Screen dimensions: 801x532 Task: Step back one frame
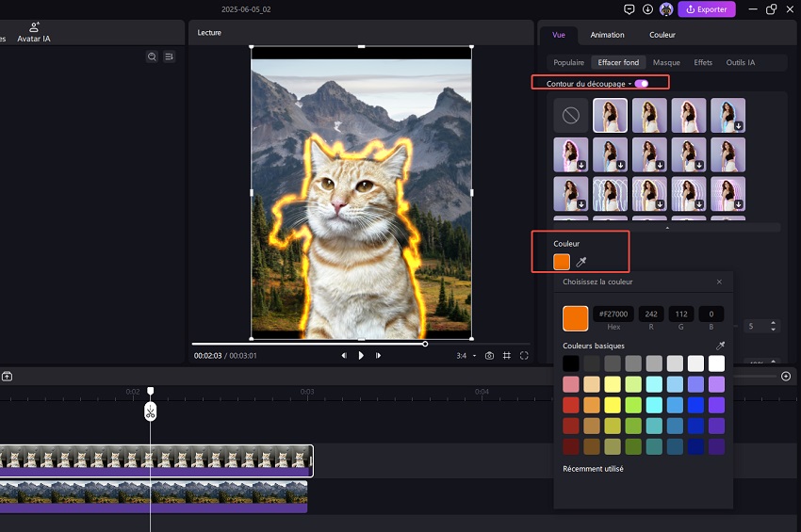pyautogui.click(x=344, y=355)
